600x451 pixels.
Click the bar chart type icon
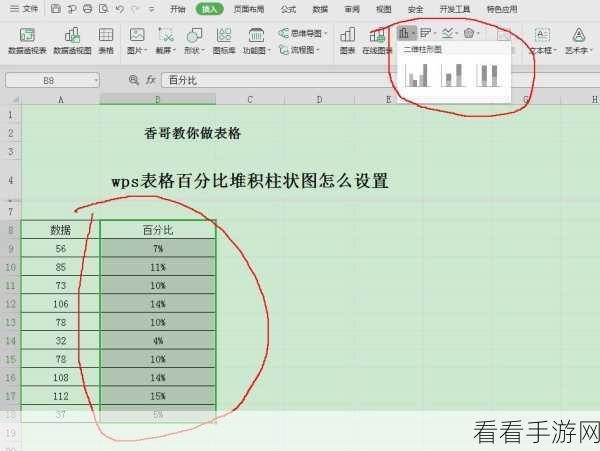pyautogui.click(x=425, y=33)
